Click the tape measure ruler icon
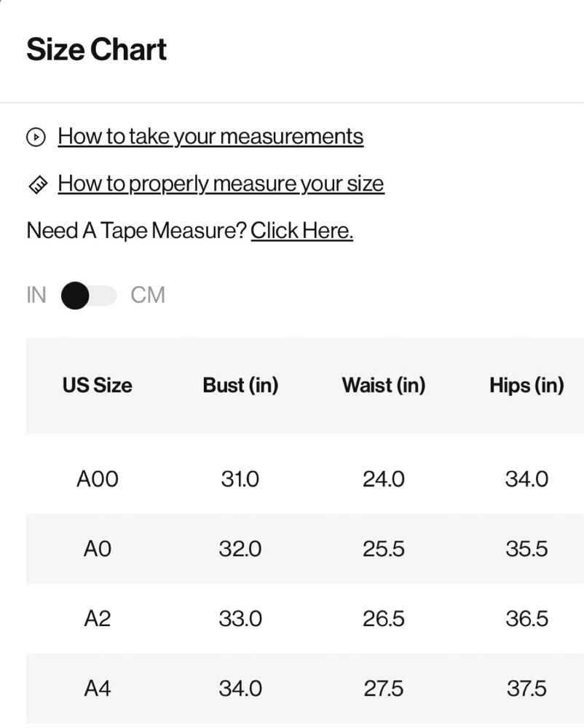The width and height of the screenshot is (584, 728). (x=36, y=185)
